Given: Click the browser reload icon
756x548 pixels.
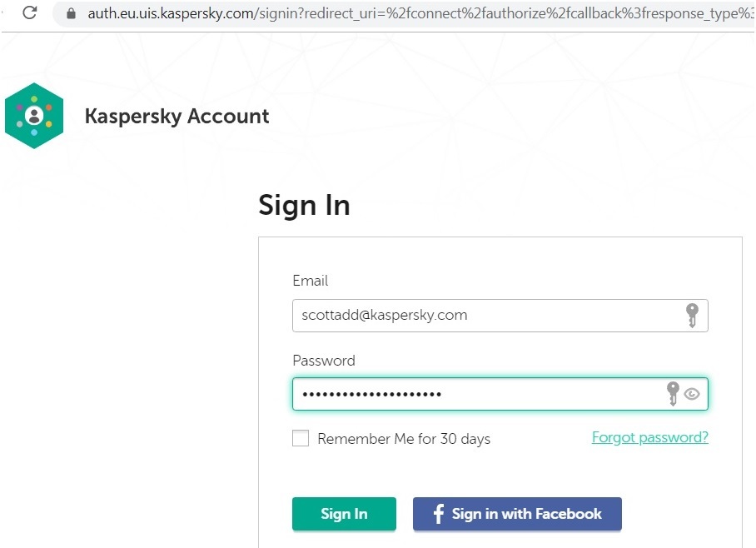Looking at the screenshot, I should pyautogui.click(x=30, y=12).
